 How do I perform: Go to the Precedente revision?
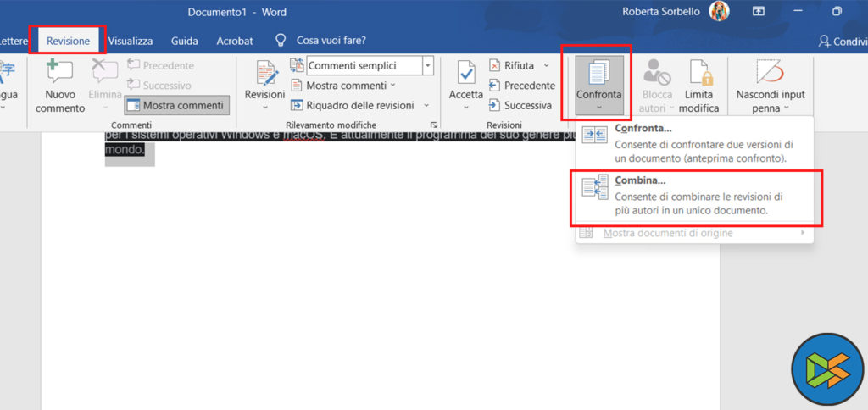[x=522, y=86]
